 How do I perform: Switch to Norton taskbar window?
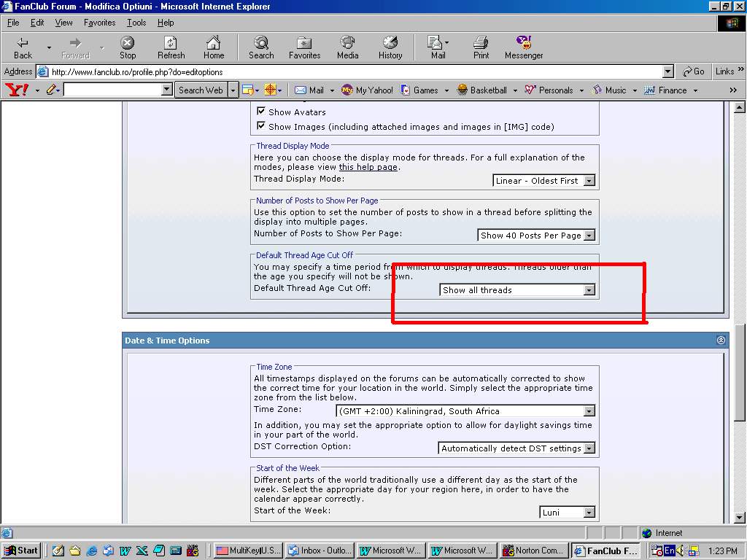click(x=535, y=551)
